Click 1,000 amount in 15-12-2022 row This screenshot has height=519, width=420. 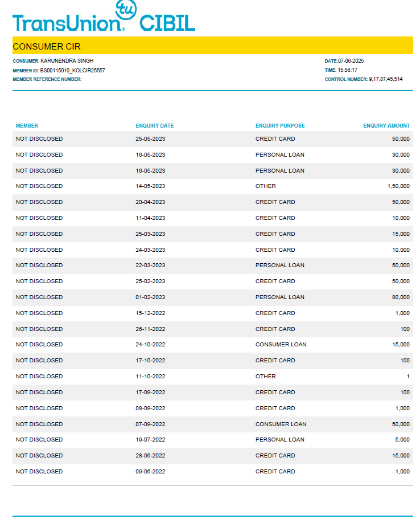[402, 313]
